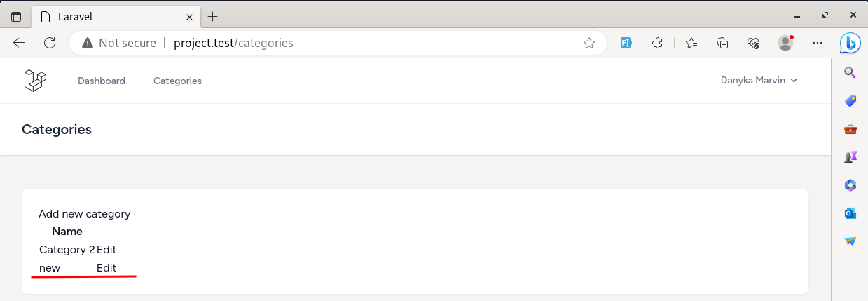
Task: Open the Outlook icon in sidebar
Action: click(850, 213)
